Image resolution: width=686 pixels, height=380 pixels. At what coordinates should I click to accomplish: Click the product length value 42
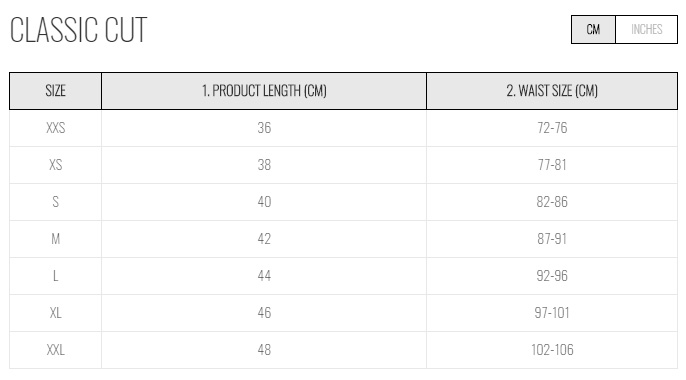264,239
